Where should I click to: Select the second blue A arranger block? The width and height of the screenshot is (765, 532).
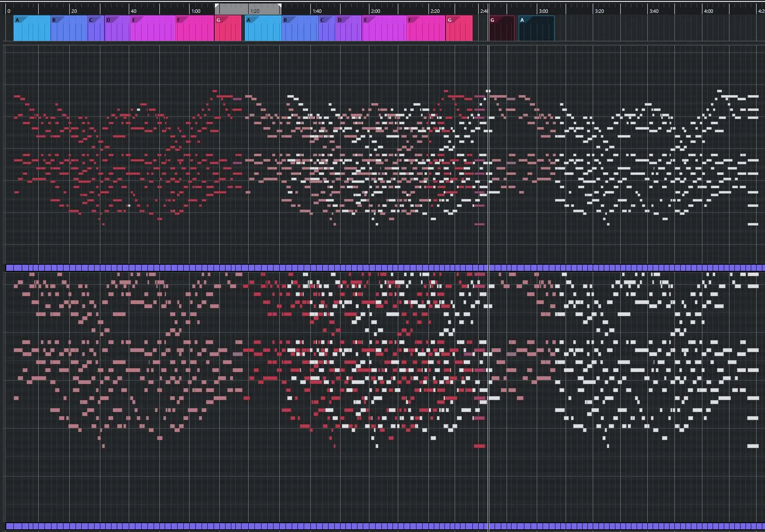263,29
